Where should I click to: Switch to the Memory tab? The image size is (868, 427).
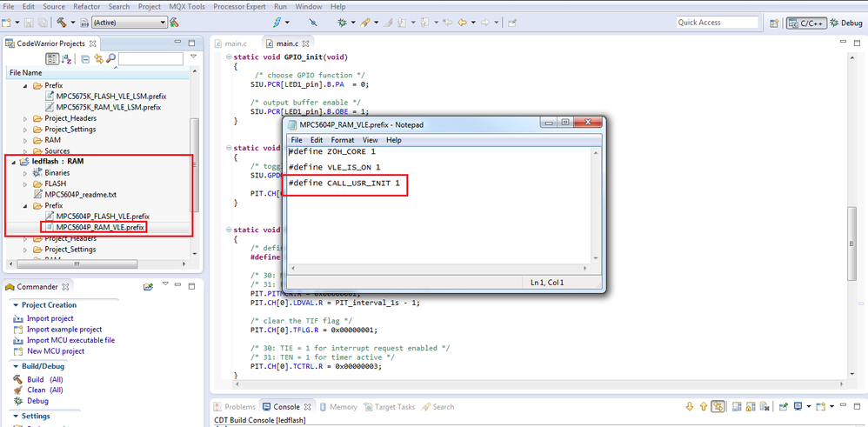point(337,406)
